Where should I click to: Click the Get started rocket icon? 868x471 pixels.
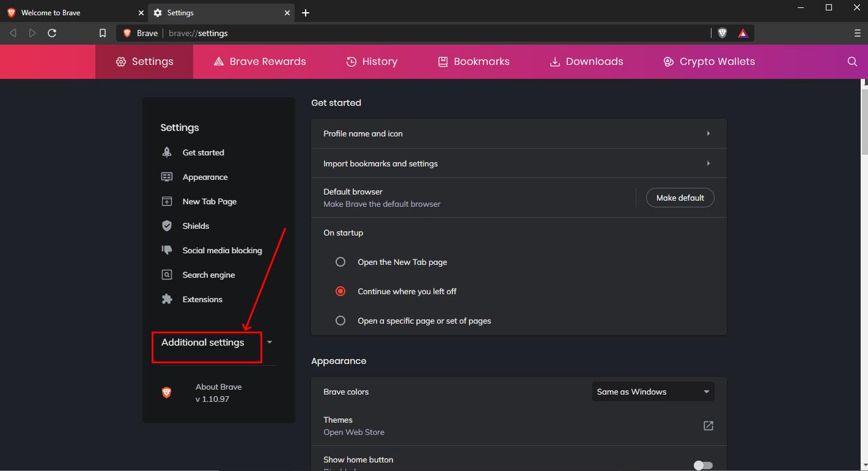point(167,152)
